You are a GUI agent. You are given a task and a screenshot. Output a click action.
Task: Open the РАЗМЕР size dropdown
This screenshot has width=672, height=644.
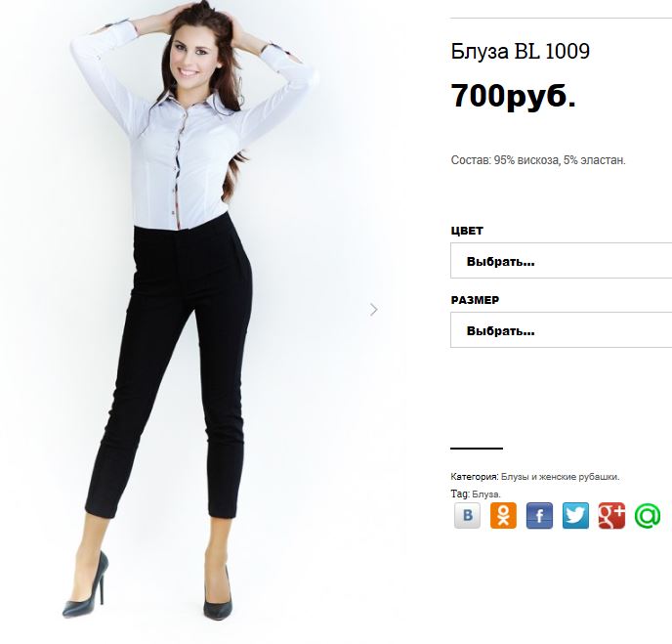(561, 330)
